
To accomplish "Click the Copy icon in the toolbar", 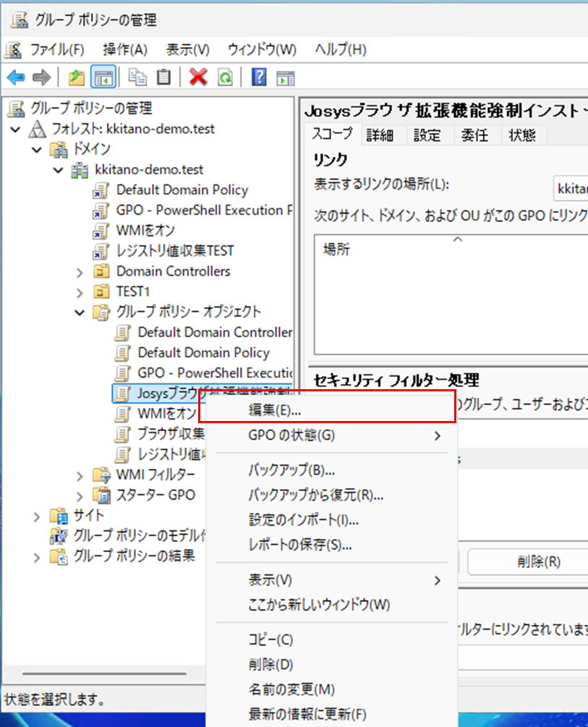I will (x=137, y=77).
